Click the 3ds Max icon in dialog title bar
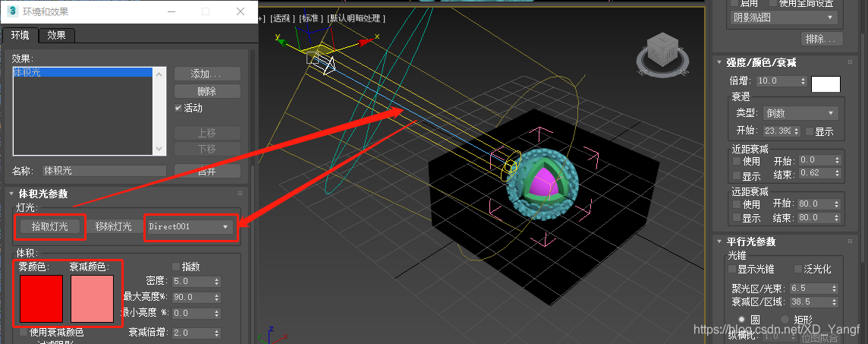This screenshot has width=868, height=344. [14, 11]
